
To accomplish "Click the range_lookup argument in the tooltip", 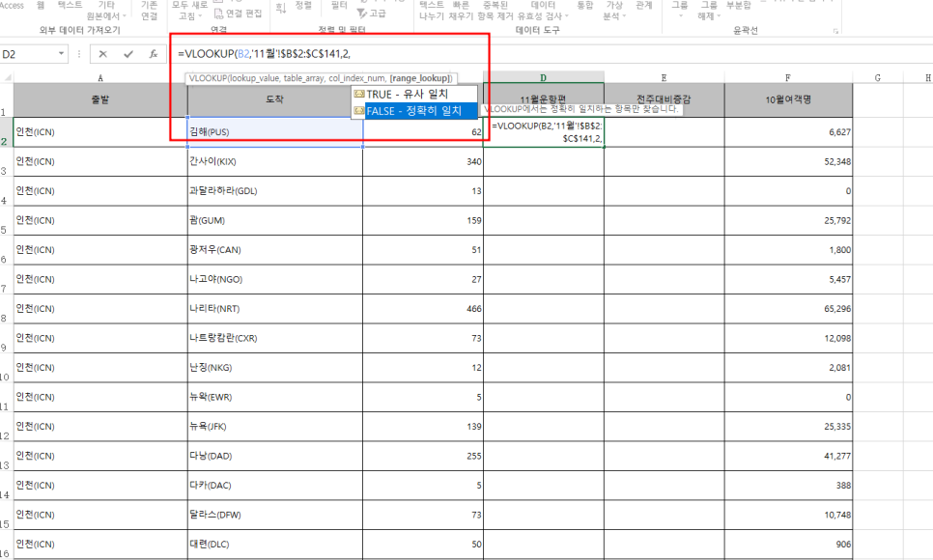I will click(419, 78).
